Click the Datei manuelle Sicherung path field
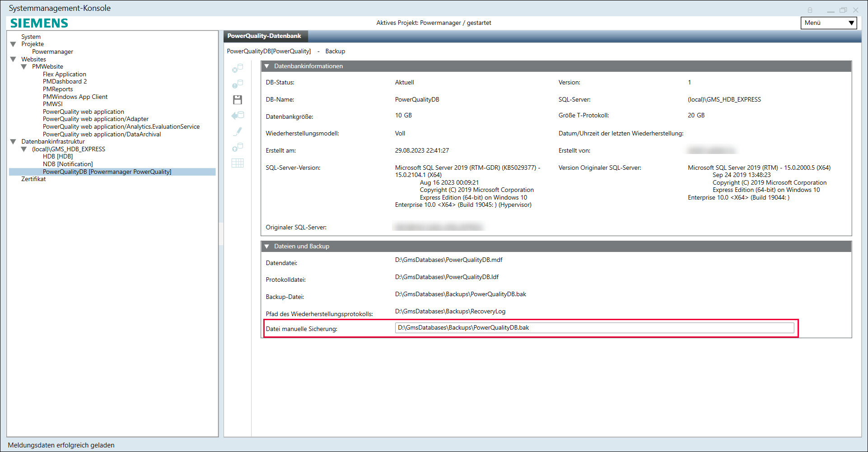The height and width of the screenshot is (452, 868). [594, 328]
